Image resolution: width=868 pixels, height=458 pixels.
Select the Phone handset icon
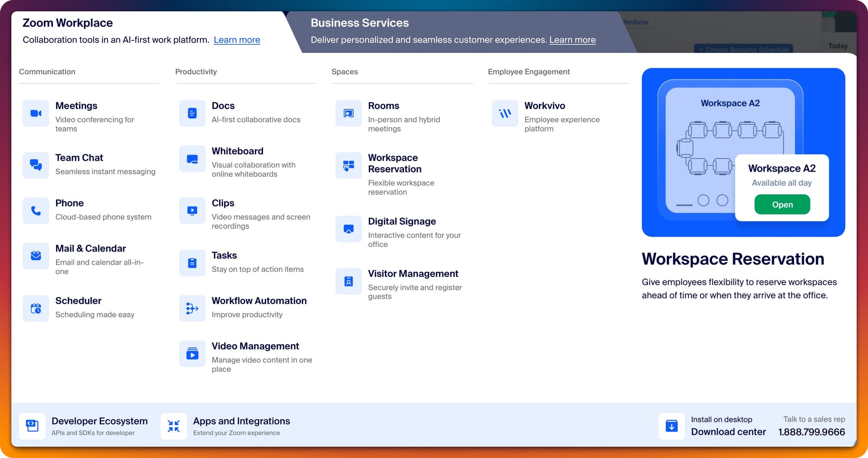tap(36, 211)
